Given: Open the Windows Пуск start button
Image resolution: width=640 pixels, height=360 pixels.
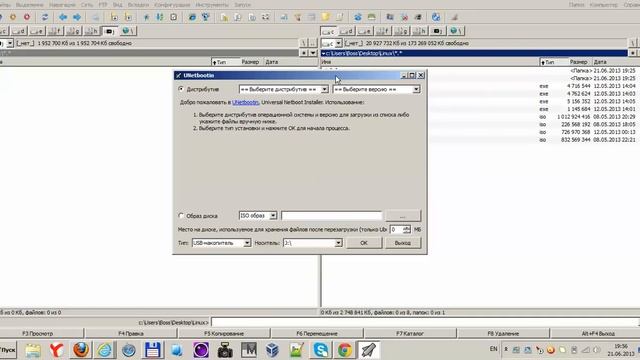Looking at the screenshot, I should [x=8, y=350].
